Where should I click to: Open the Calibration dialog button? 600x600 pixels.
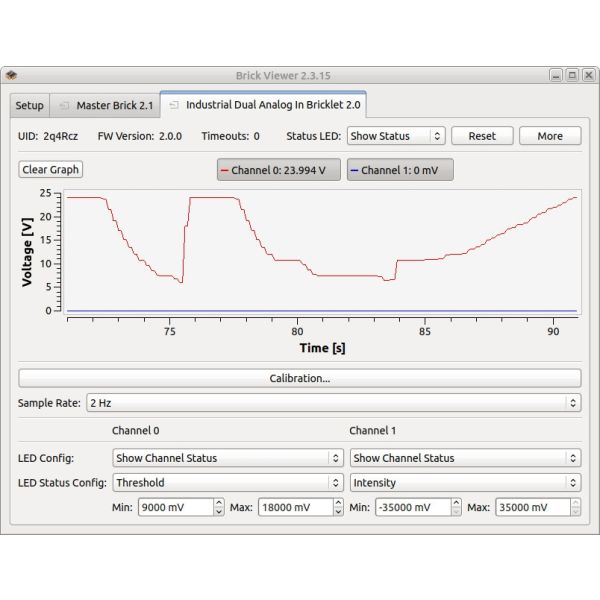pos(300,378)
